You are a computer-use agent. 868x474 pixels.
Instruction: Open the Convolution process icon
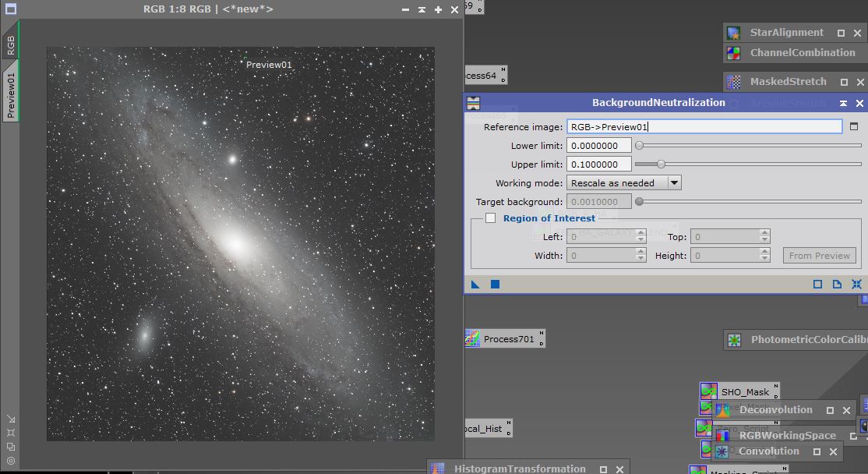coord(769,451)
